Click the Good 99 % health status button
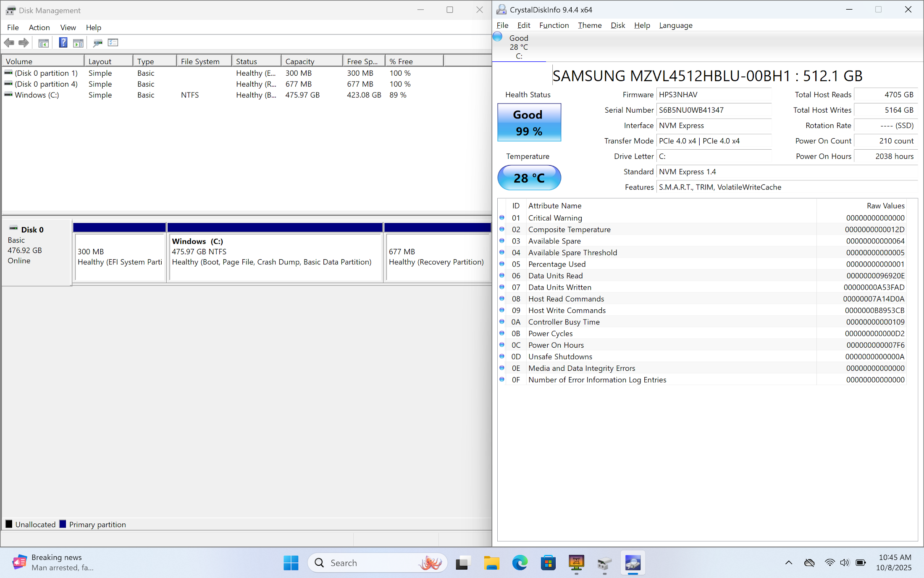924x578 pixels. pos(529,122)
